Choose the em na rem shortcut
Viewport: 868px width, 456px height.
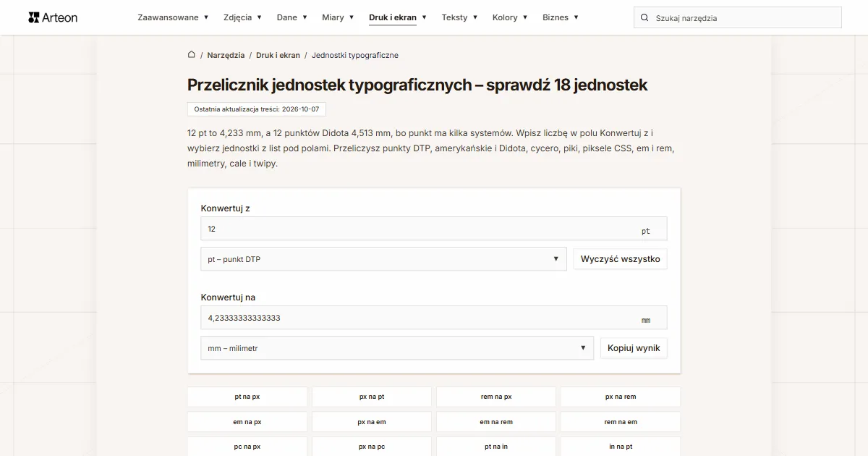[496, 422]
